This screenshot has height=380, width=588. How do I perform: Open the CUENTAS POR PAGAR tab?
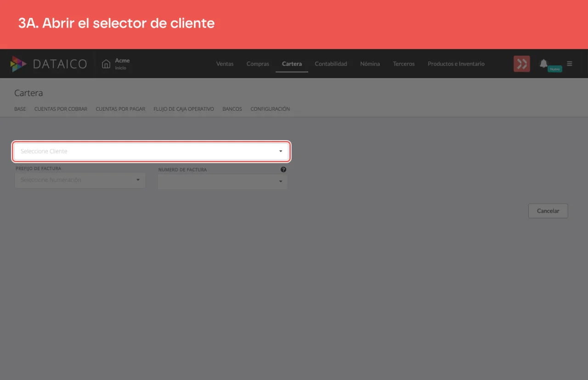coord(120,109)
